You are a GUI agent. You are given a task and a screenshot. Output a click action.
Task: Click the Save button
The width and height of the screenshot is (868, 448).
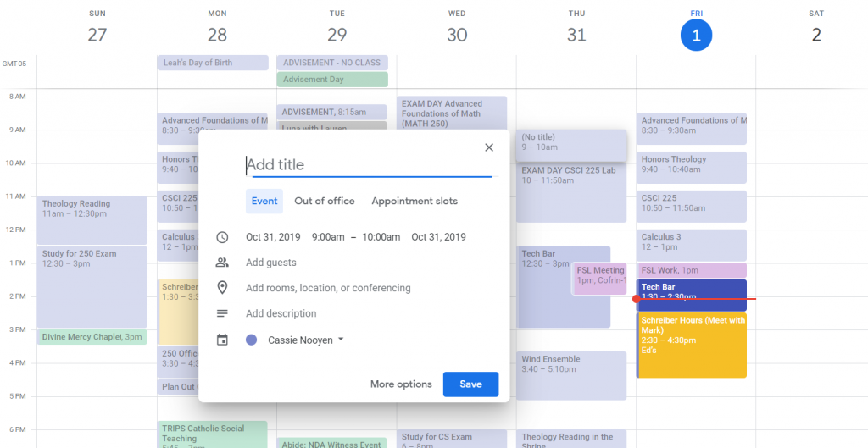[470, 384]
